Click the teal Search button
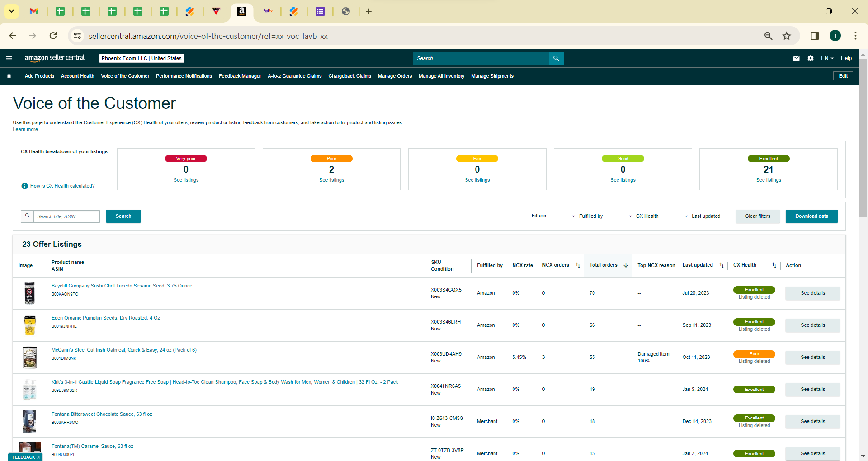Viewport: 868px width, 461px height. click(123, 216)
